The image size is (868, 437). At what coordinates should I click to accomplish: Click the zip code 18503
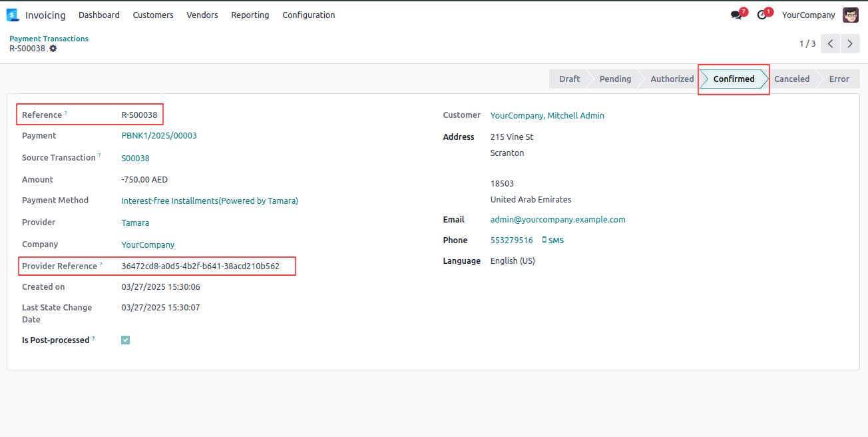click(502, 184)
